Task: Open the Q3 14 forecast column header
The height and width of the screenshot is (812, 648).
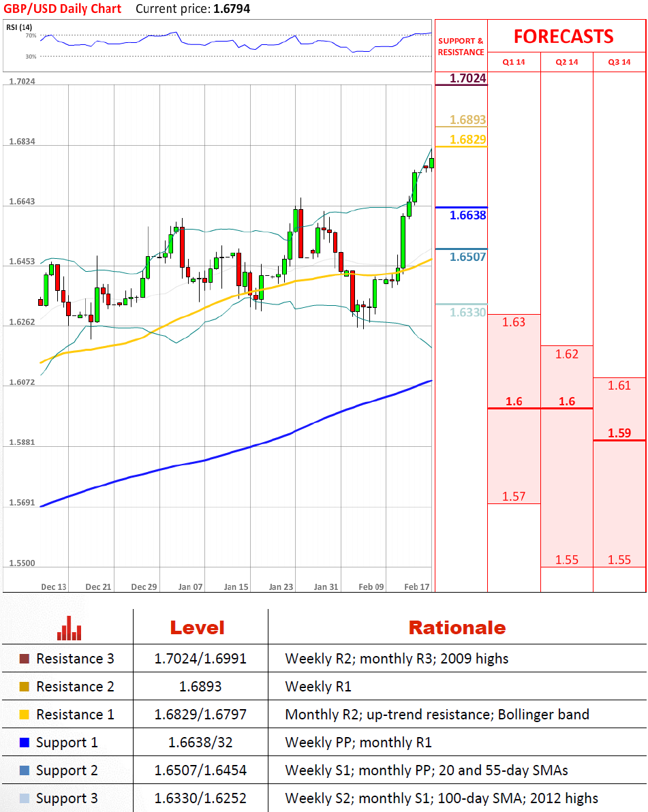Action: (x=619, y=62)
